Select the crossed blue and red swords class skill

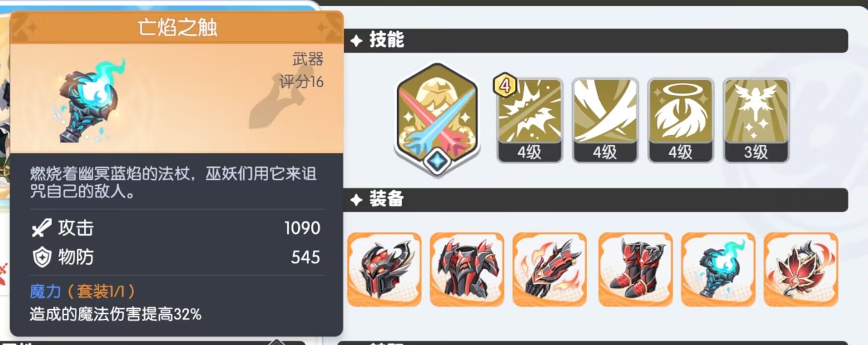tap(437, 118)
